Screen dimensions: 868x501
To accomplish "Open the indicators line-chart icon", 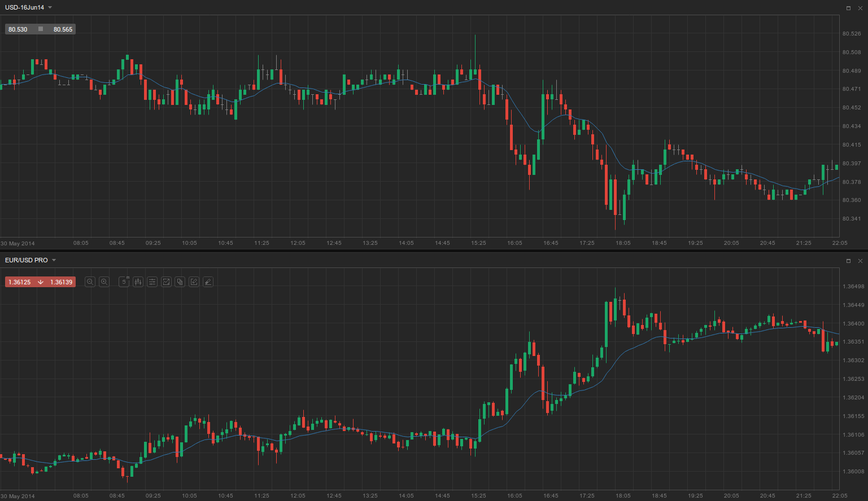I will tap(166, 282).
